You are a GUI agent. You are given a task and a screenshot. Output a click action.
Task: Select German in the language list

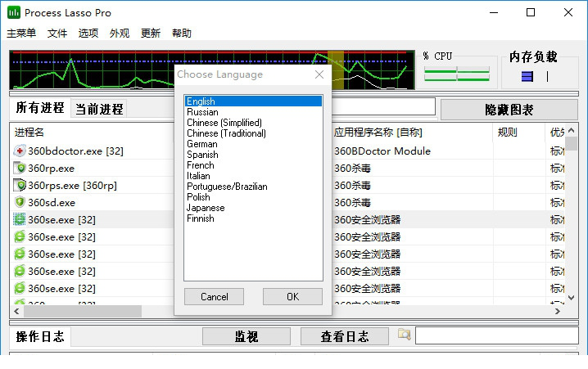coord(253,144)
